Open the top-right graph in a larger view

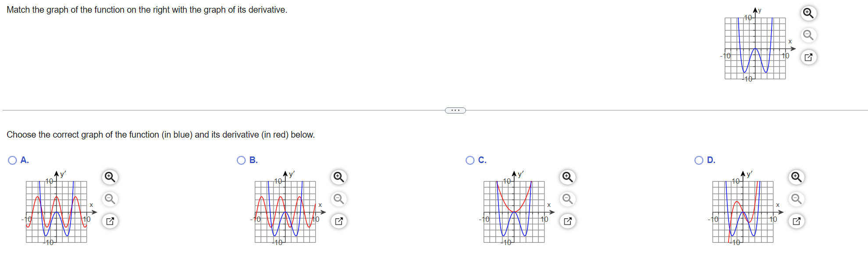808,57
